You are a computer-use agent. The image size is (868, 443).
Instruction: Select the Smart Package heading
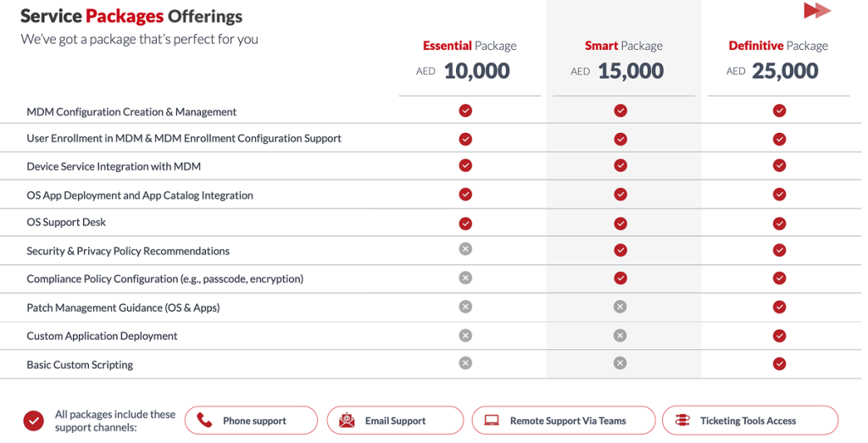click(623, 46)
